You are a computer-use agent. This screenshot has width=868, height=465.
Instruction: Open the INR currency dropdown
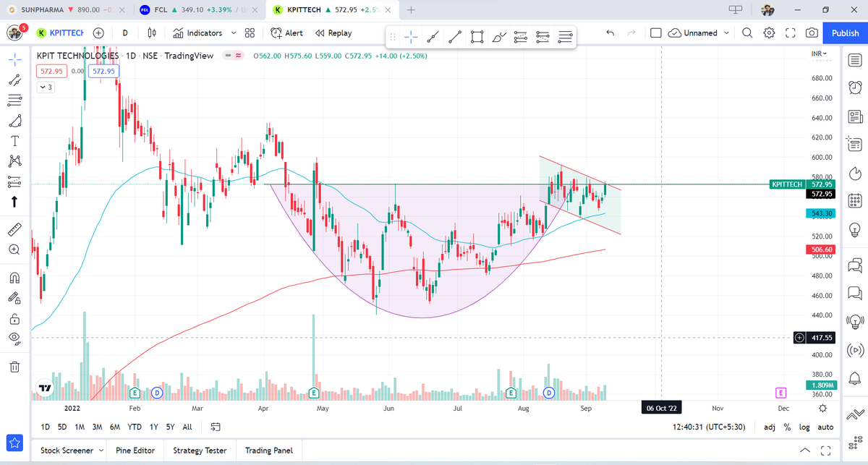(x=818, y=54)
